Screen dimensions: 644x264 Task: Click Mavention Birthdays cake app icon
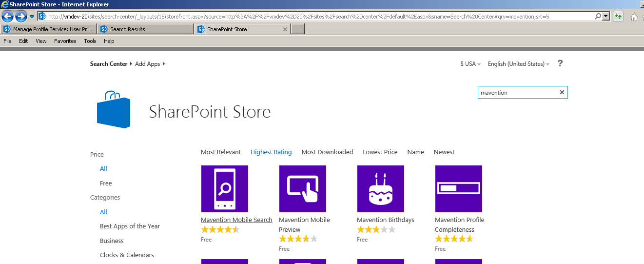coord(381,189)
